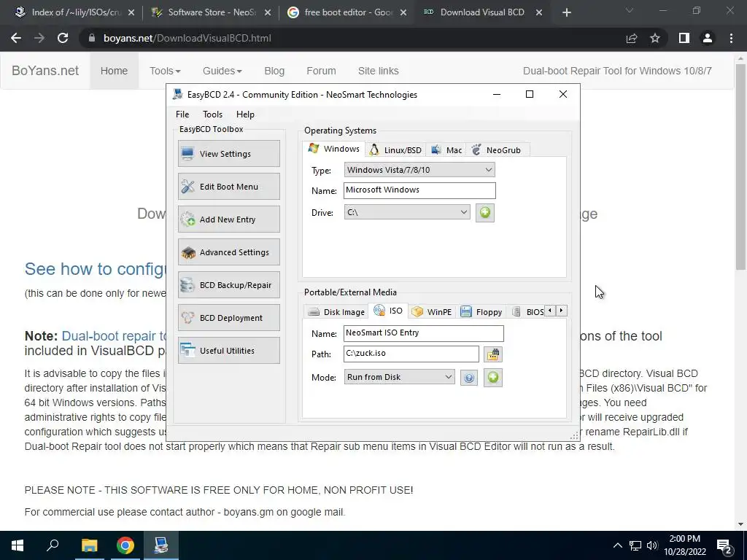Open the EasyBCD Help menu

245,114
